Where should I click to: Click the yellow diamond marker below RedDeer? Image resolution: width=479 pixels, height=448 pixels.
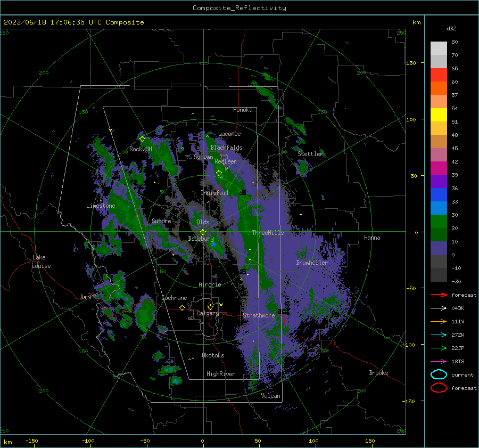[x=219, y=173]
